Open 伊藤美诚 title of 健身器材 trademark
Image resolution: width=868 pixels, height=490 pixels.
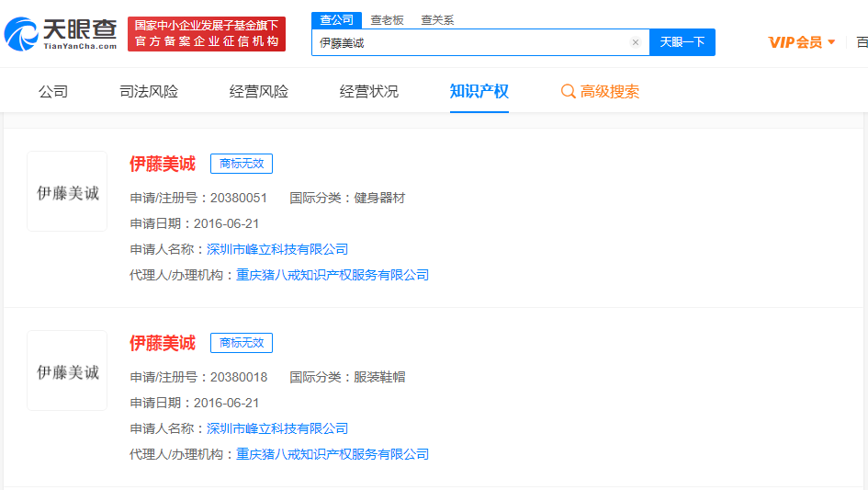[163, 164]
